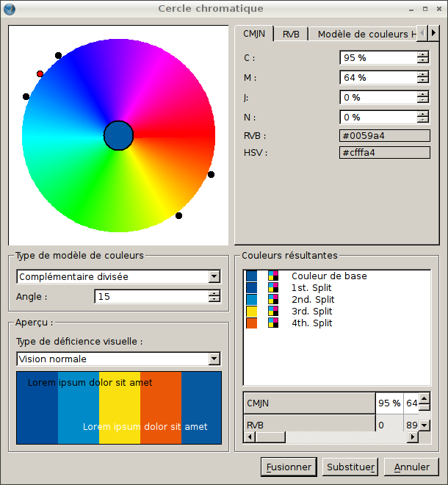
Task: Minimize the Cercle chromatique window
Action: 411,10
